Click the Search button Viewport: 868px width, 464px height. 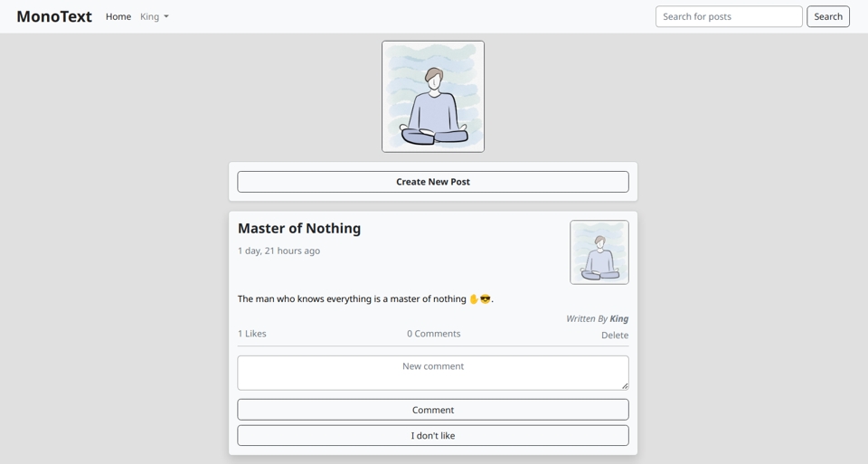click(x=827, y=16)
